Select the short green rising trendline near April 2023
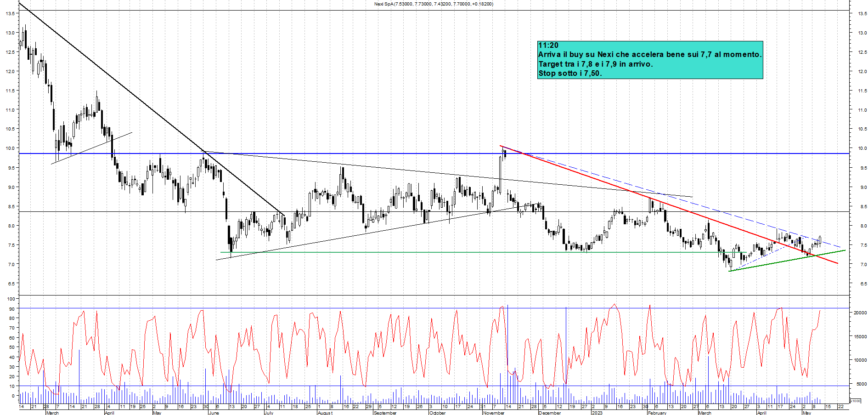 tap(787, 261)
